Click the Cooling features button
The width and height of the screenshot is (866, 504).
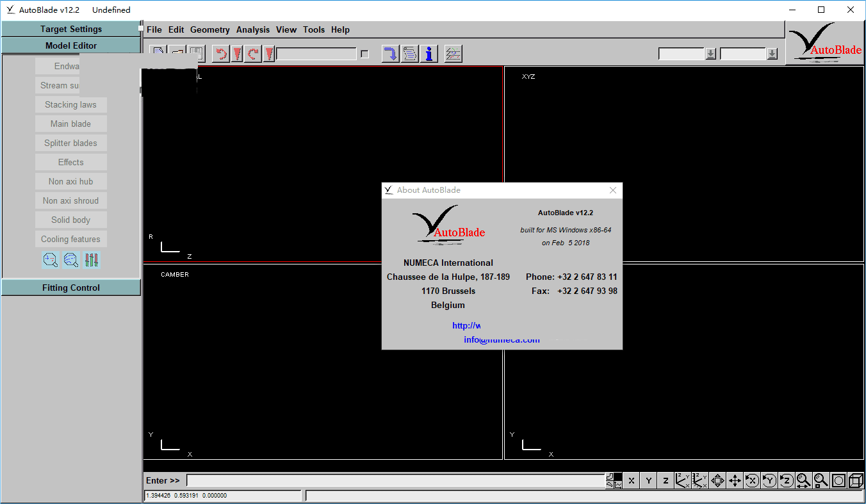coord(71,239)
